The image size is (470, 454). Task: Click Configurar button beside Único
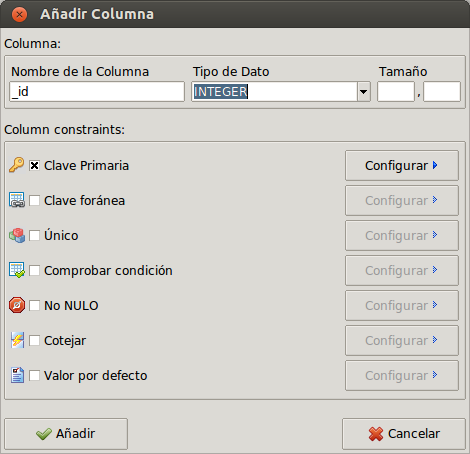tap(402, 235)
